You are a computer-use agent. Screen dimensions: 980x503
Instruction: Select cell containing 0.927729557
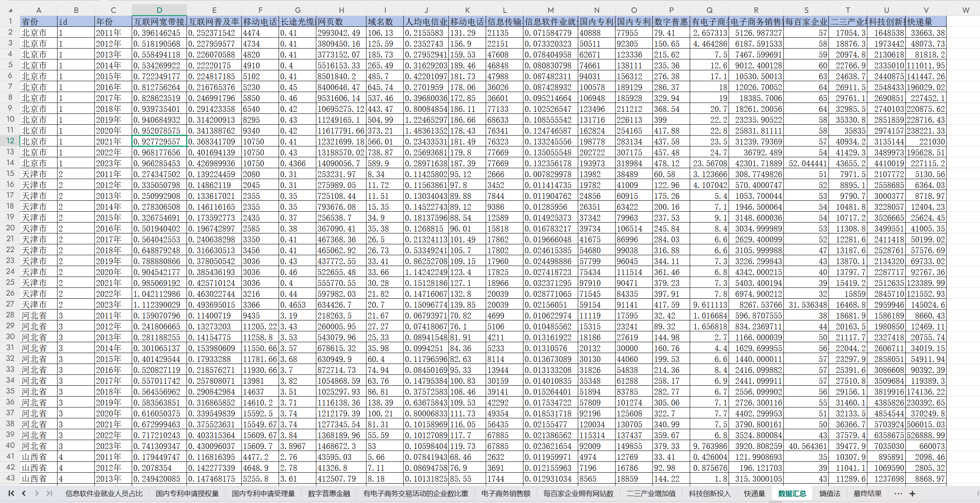[x=159, y=141]
